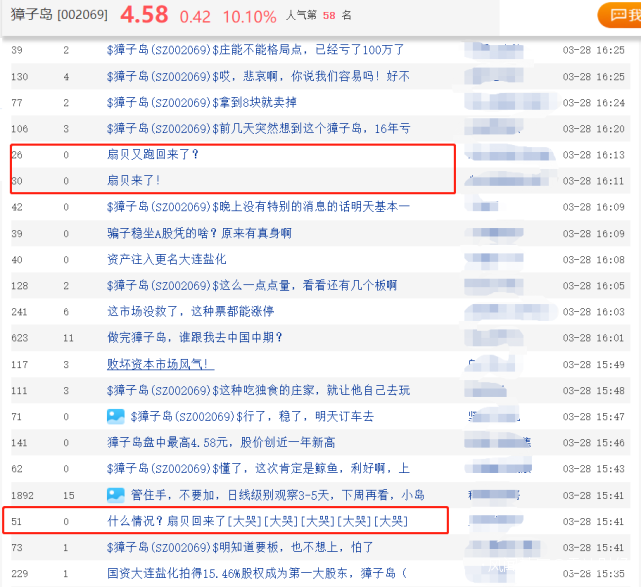Open post 这种吃独食的庄家
641x587 pixels.
[x=258, y=390]
